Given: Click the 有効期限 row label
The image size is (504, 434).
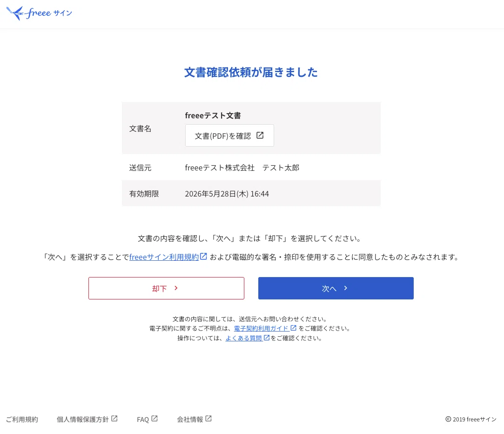Looking at the screenshot, I should point(144,194).
